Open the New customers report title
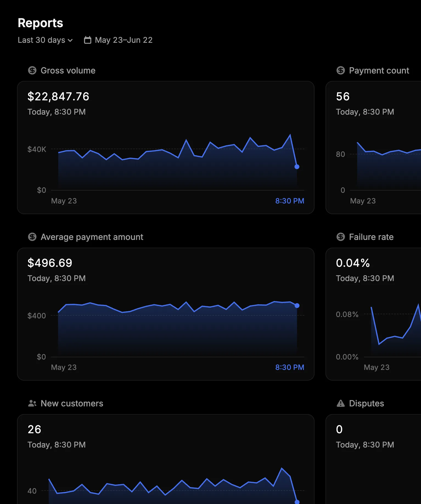The image size is (421, 504). click(72, 403)
